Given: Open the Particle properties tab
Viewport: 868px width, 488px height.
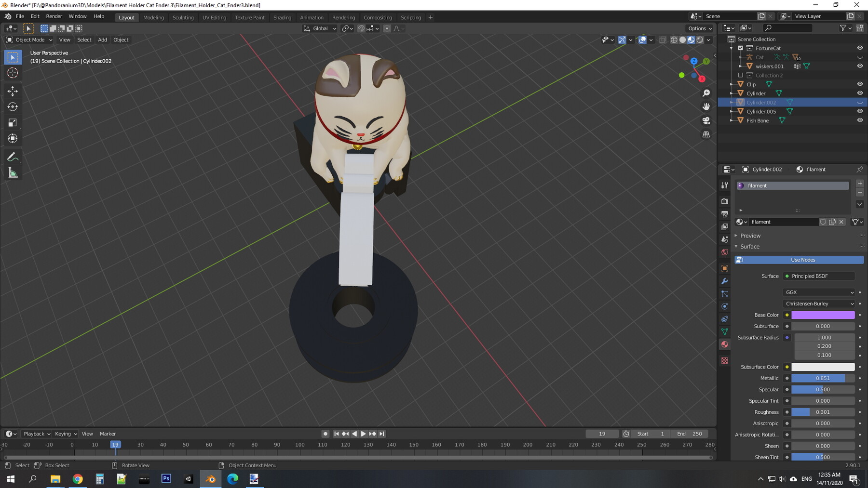Looking at the screenshot, I should [724, 293].
